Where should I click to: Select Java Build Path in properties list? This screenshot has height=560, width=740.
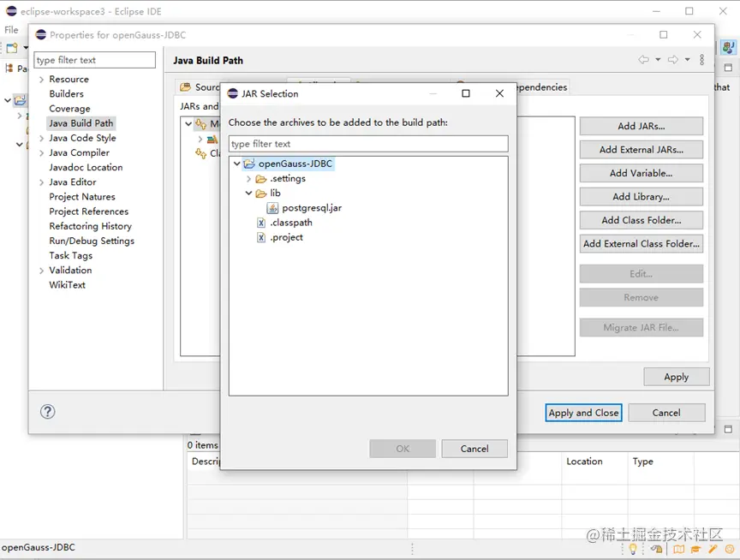pyautogui.click(x=81, y=123)
